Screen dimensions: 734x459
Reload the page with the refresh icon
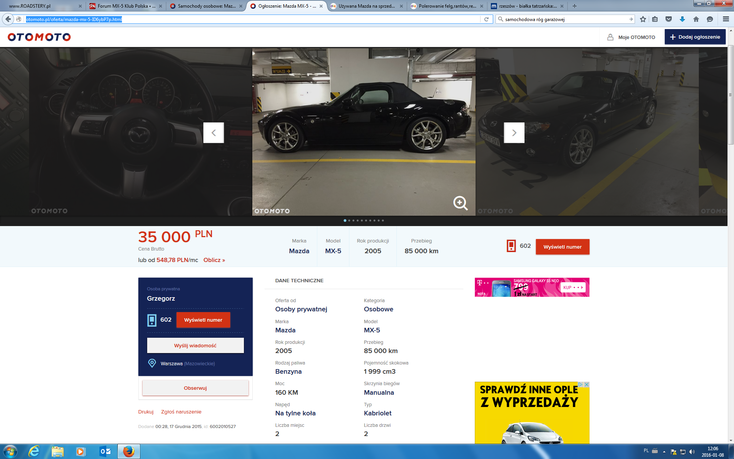486,19
